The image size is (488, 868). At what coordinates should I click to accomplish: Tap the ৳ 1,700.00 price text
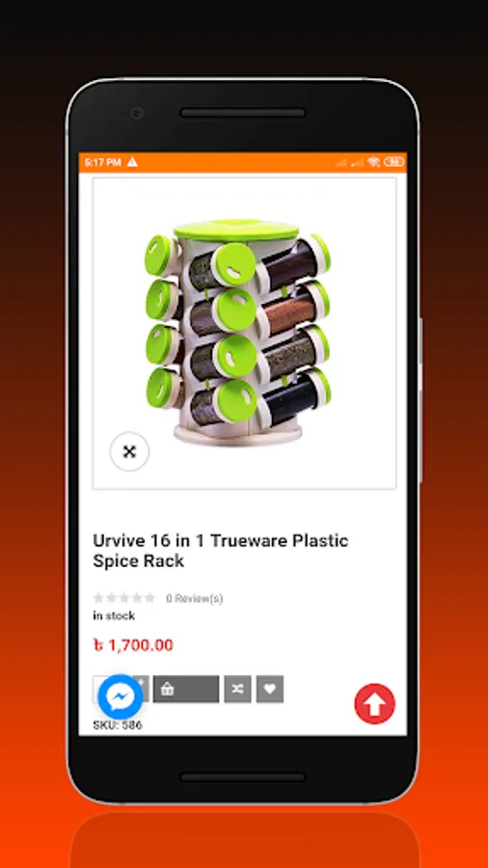[x=133, y=645]
